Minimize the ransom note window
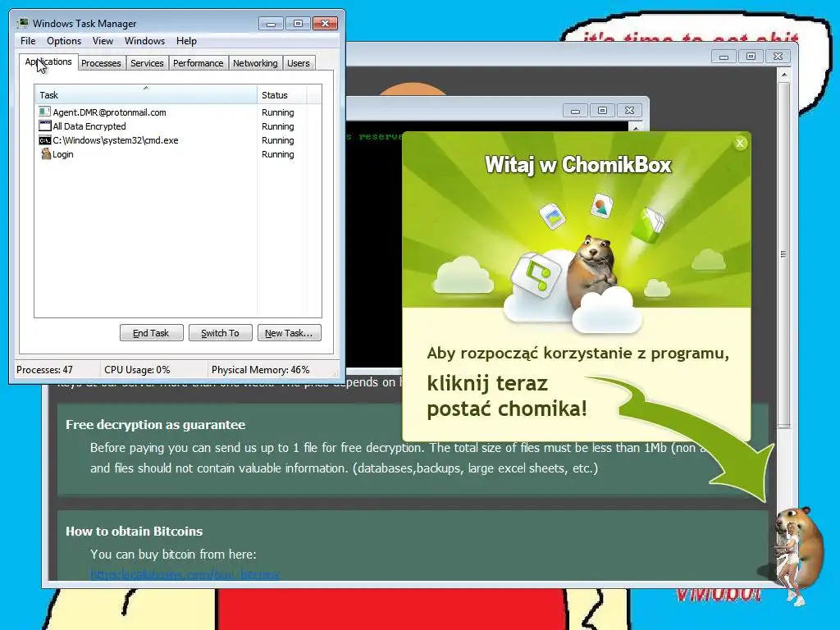 (724, 57)
